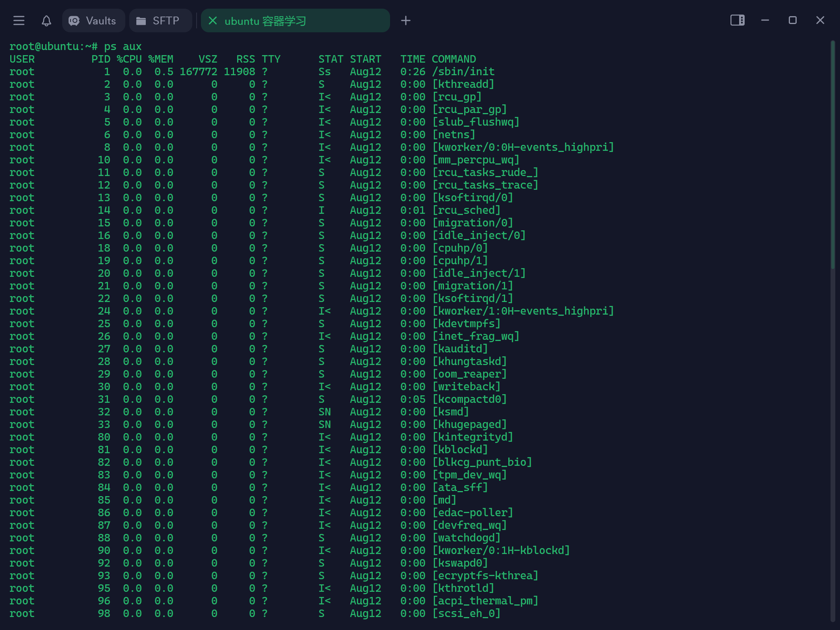Click the COMMAND column header text
Image resolution: width=840 pixels, height=630 pixels.
click(453, 59)
